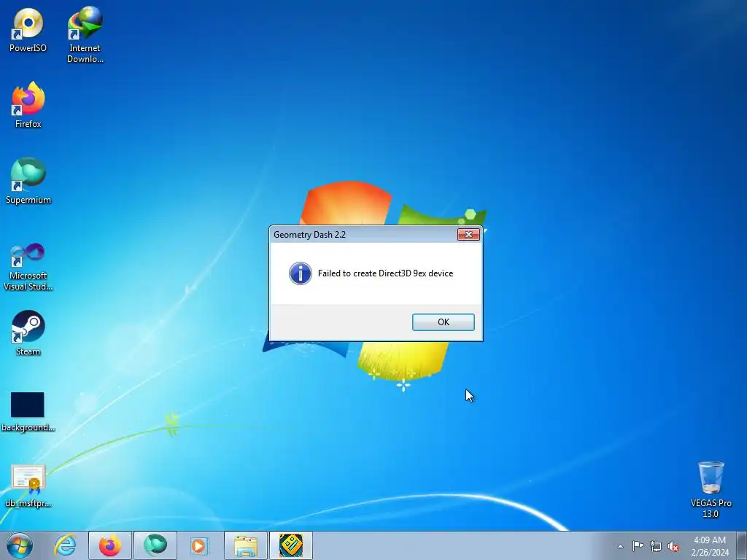Select the VEGAS Pro 13.0 recycle bin icon
Image resolution: width=747 pixels, height=560 pixels.
point(711,489)
